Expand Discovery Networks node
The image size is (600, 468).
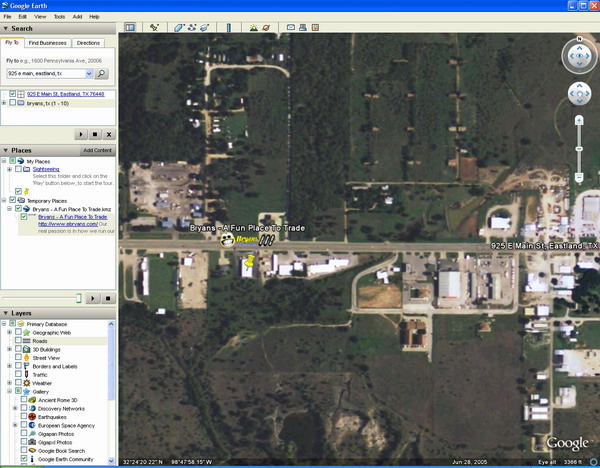click(x=15, y=408)
